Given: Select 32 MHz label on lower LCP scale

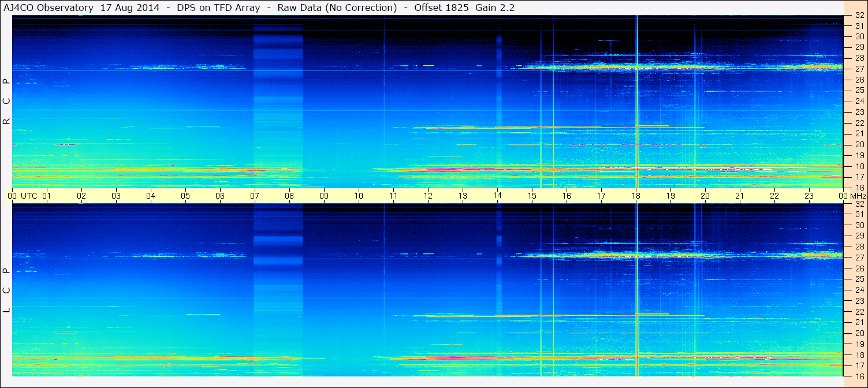Looking at the screenshot, I should [x=859, y=204].
